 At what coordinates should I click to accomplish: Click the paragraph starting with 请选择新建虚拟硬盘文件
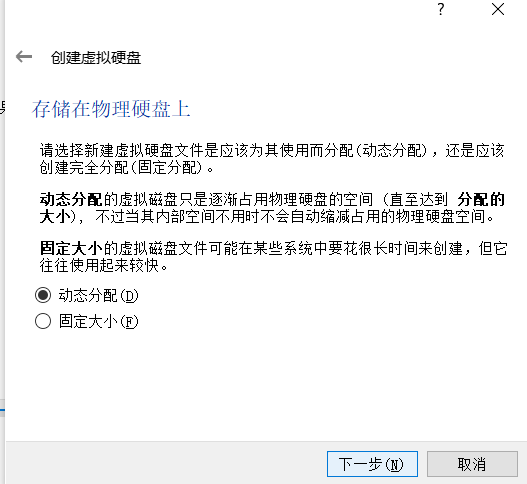tap(272, 159)
